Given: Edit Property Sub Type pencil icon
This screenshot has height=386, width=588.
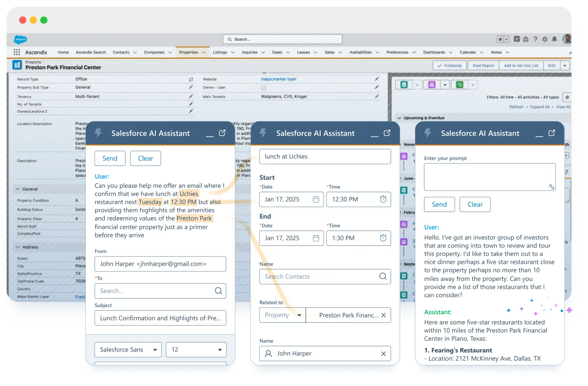Looking at the screenshot, I should click(191, 87).
